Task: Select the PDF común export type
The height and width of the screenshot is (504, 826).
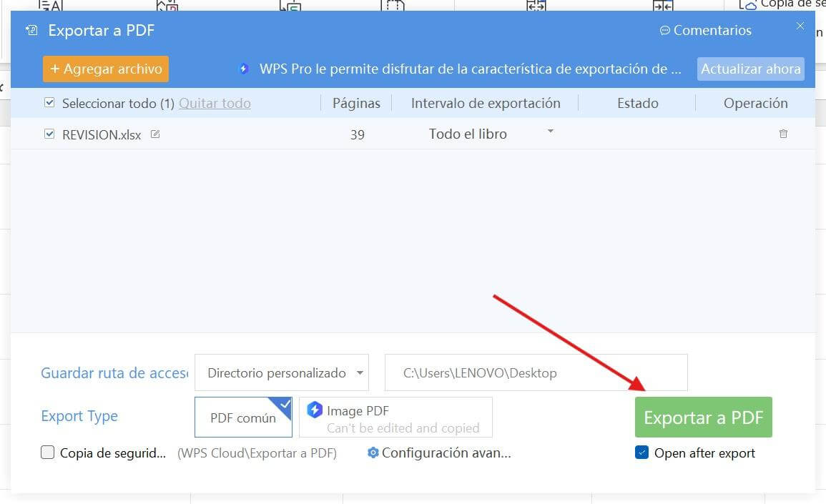Action: tap(243, 417)
